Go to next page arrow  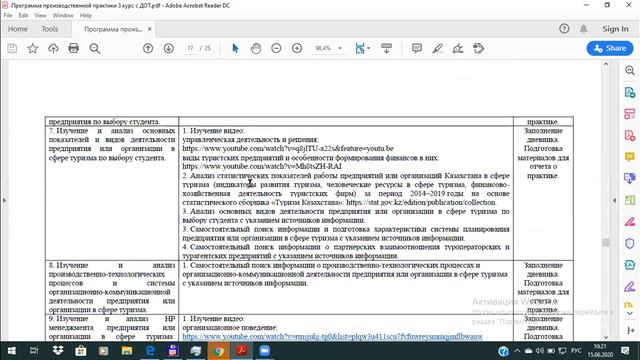pyautogui.click(x=169, y=49)
